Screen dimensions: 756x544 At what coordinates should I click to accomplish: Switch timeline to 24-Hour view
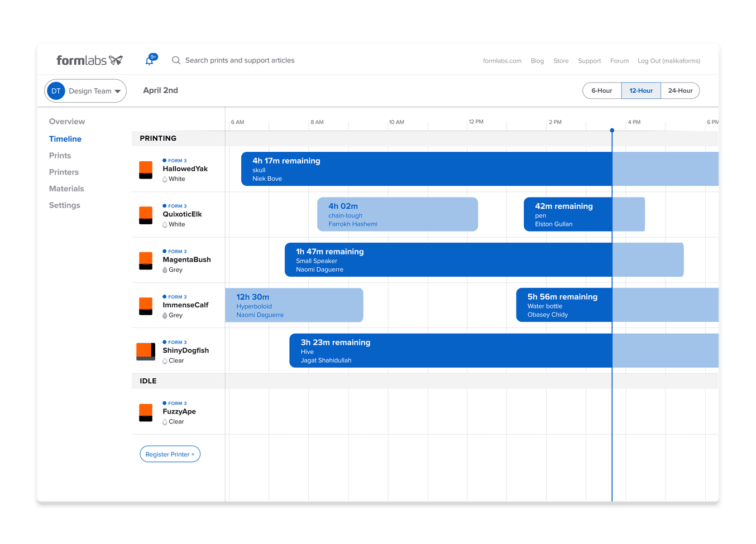coord(680,90)
